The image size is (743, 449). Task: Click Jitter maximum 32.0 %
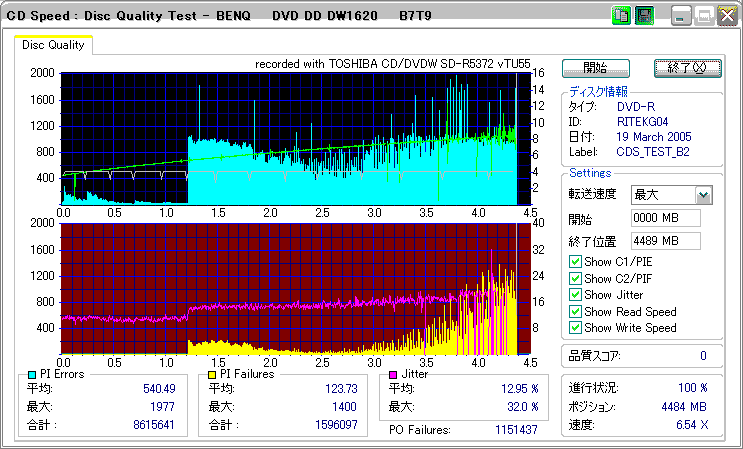click(x=523, y=407)
